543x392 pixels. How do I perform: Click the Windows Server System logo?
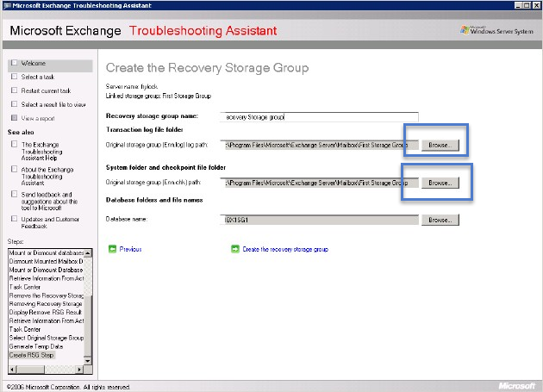pos(496,30)
